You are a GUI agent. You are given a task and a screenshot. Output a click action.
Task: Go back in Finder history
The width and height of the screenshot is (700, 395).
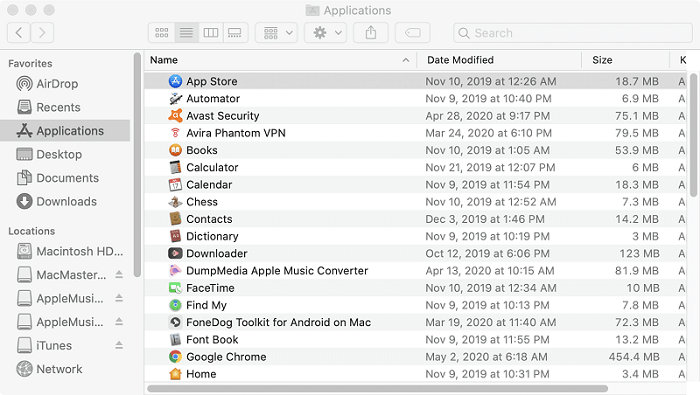pos(19,33)
